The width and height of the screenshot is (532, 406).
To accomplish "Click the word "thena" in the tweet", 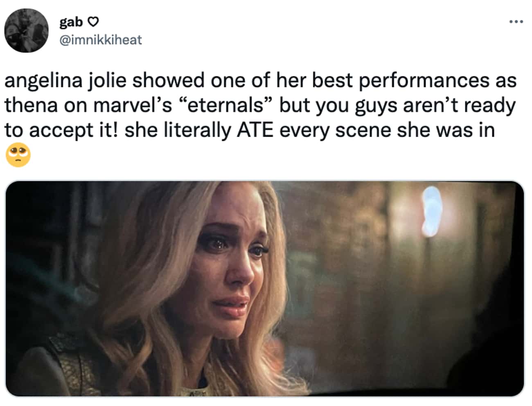I will click(32, 105).
